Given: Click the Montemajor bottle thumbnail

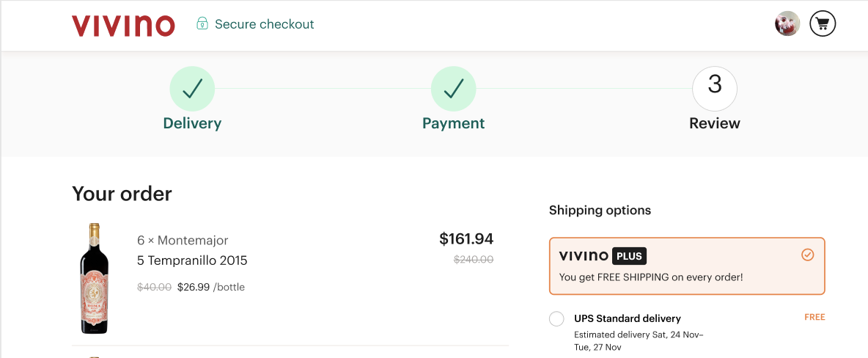Looking at the screenshot, I should click(94, 279).
